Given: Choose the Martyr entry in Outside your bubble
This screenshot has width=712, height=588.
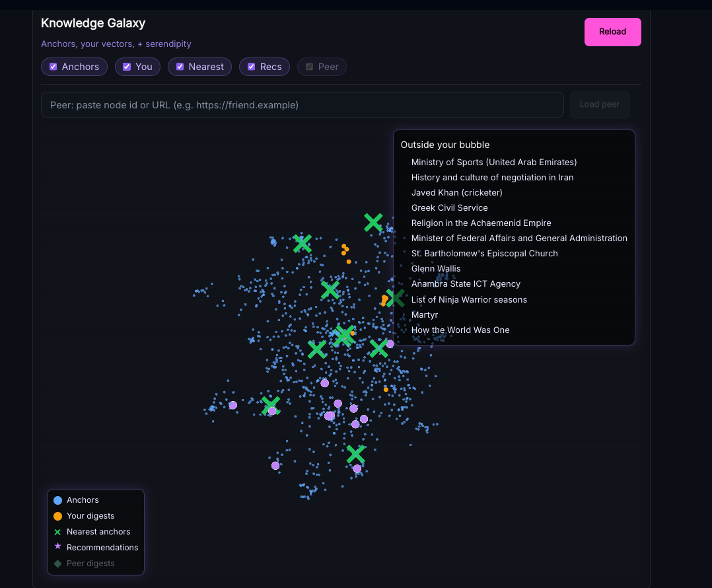Looking at the screenshot, I should click(424, 314).
